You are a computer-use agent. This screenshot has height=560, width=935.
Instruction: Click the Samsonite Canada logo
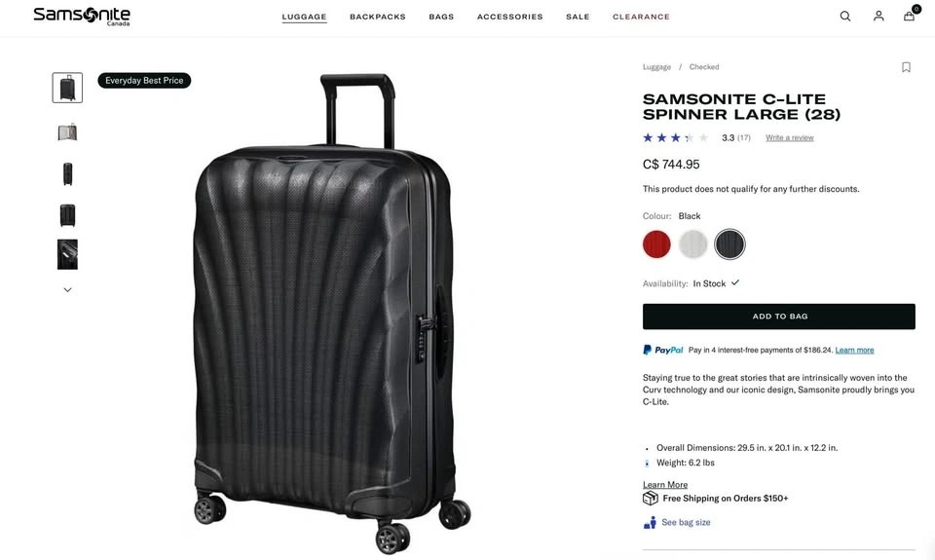pos(82,16)
